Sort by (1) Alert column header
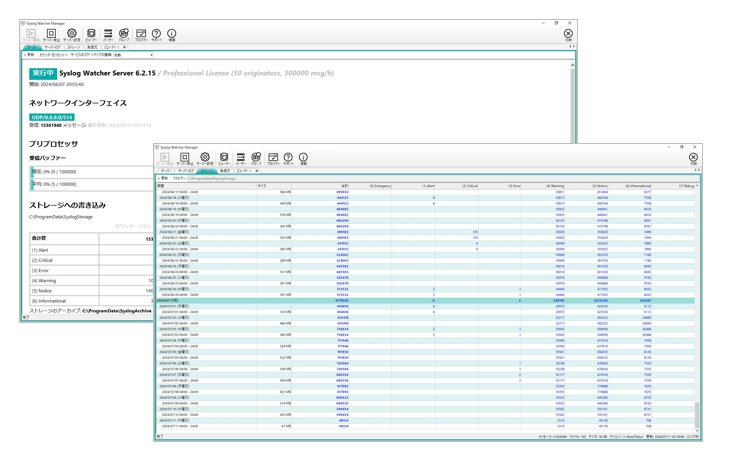This screenshot has height=454, width=733. click(414, 186)
